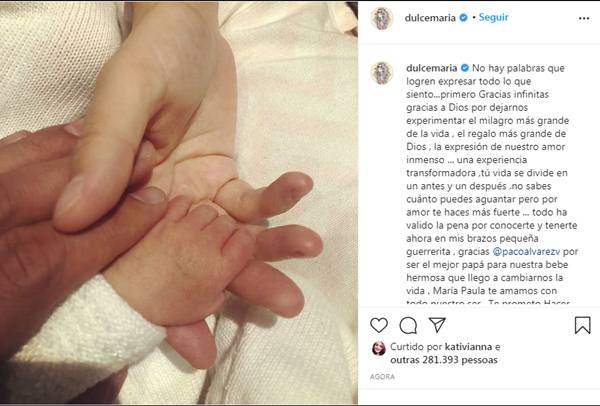
Task: Click the AGORA timestamp
Action: (x=382, y=377)
